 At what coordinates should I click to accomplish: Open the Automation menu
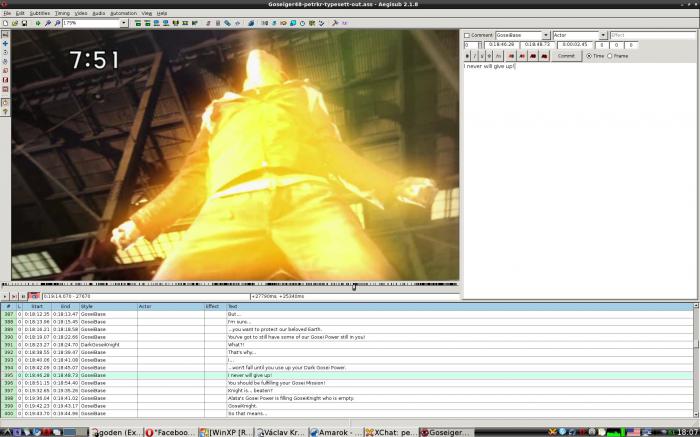123,13
